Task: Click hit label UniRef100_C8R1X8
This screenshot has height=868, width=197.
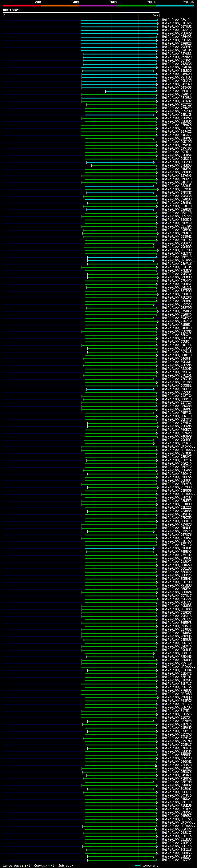Action: click(177, 115)
